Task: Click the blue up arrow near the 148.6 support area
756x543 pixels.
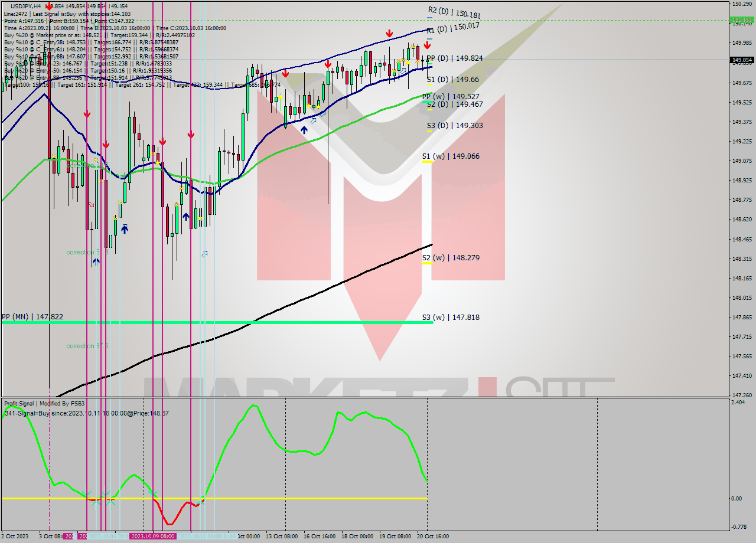Action: point(125,228)
